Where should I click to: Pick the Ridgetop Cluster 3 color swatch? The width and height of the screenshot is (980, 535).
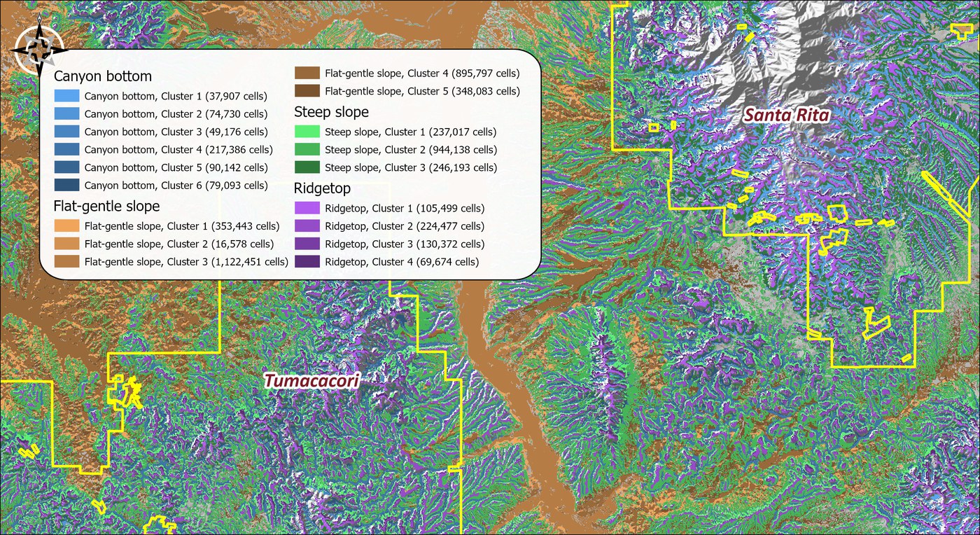pyautogui.click(x=307, y=244)
